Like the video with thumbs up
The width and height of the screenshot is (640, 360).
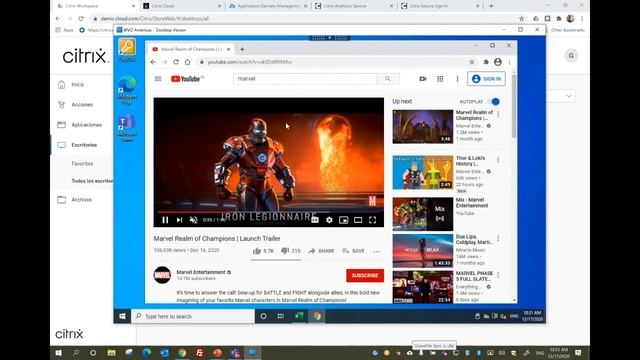[263, 251]
